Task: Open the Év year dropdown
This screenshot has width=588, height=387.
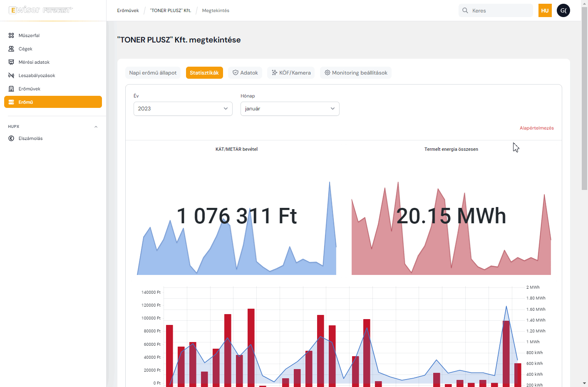Action: click(x=183, y=109)
